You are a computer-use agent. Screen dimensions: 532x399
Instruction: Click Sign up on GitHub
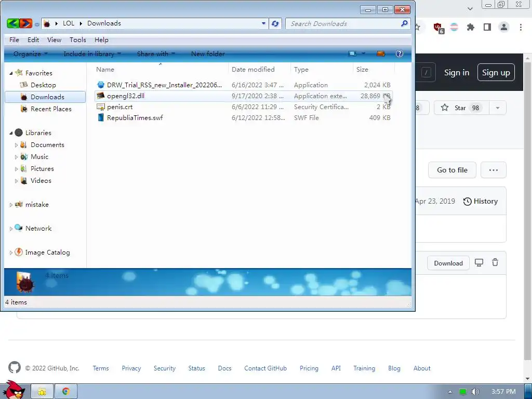pyautogui.click(x=496, y=72)
